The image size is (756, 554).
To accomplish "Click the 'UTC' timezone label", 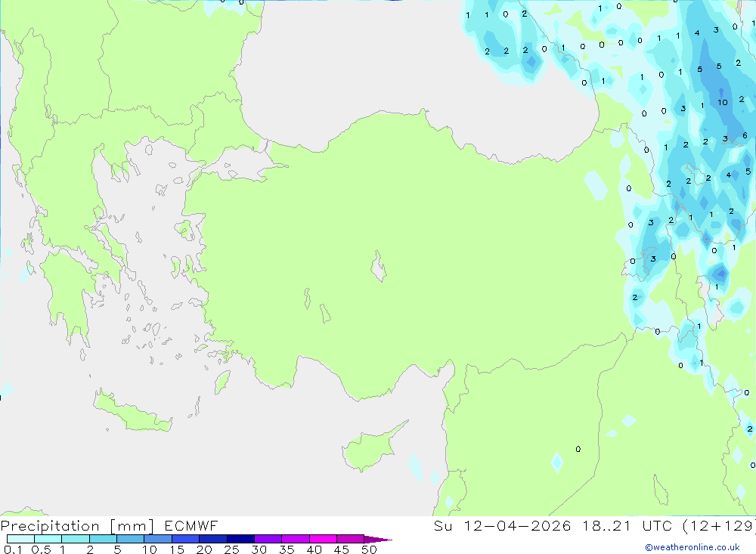I will click(657, 525).
